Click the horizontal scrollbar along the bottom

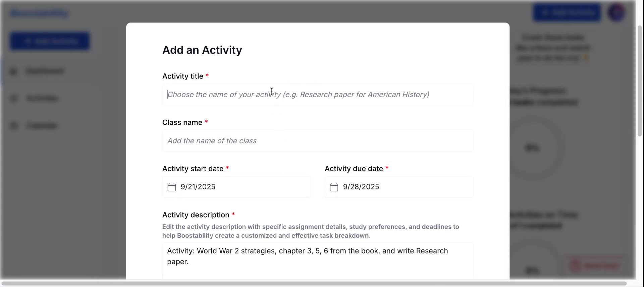point(314,283)
